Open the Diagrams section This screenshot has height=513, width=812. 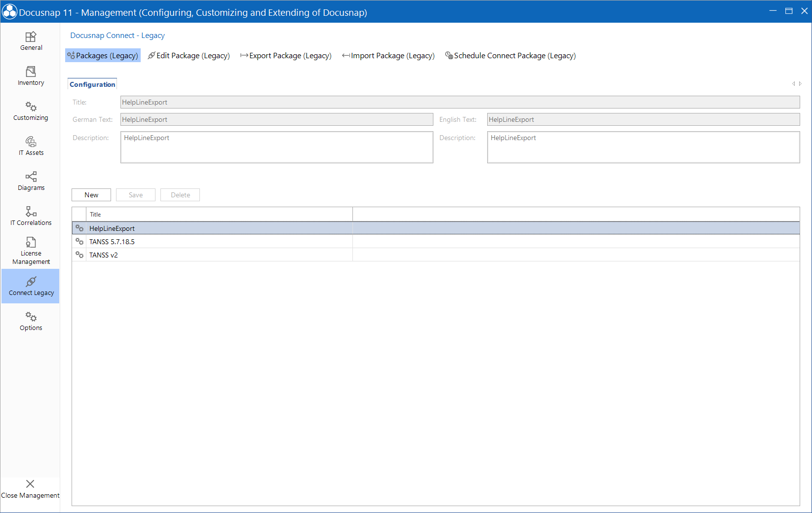[31, 181]
